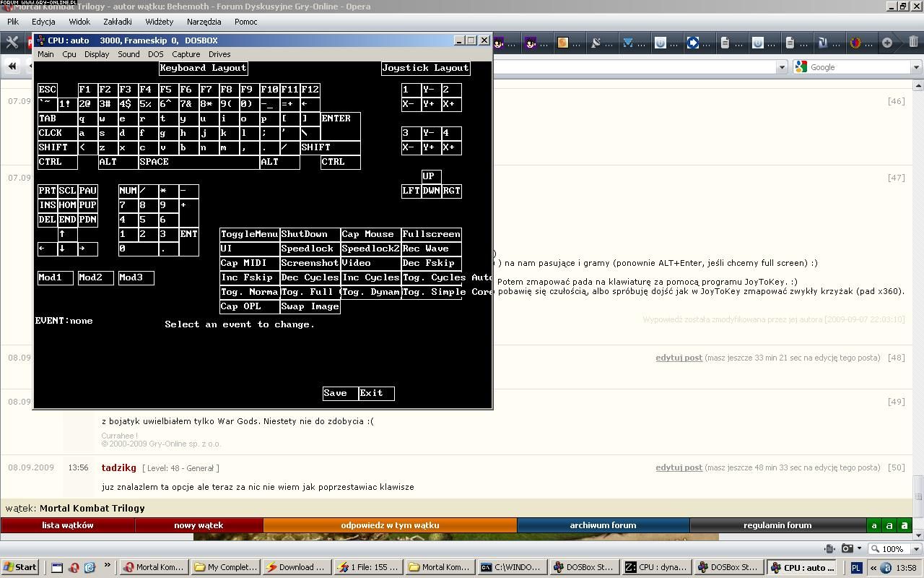Image resolution: width=924 pixels, height=578 pixels.
Task: Toggle the Mod1 modifier box
Action: point(55,277)
